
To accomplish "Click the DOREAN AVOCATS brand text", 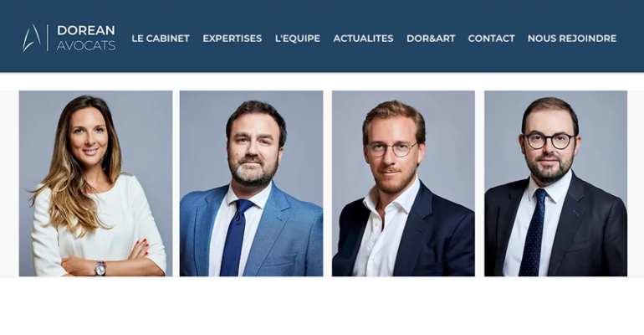I will click(x=86, y=38).
